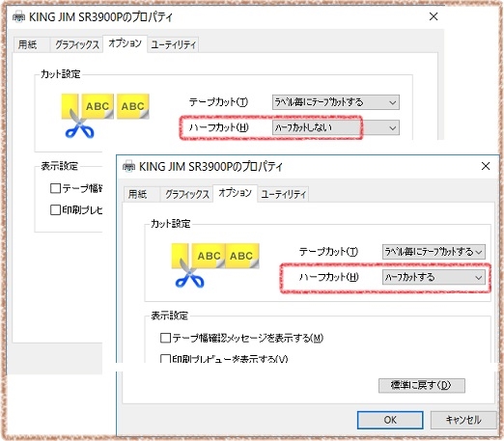Click ハーフカット(H) label in back window
Image resolution: width=504 pixels, height=441 pixels.
coord(218,127)
